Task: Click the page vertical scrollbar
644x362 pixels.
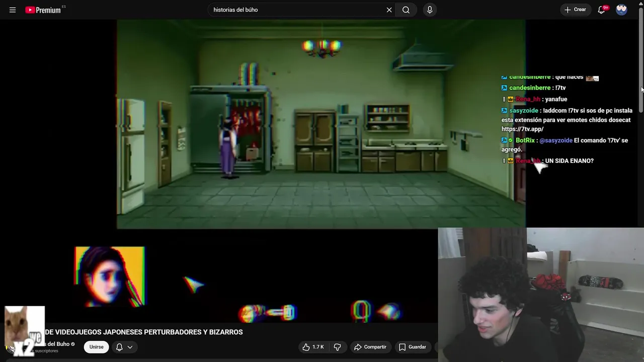Action: [x=640, y=60]
